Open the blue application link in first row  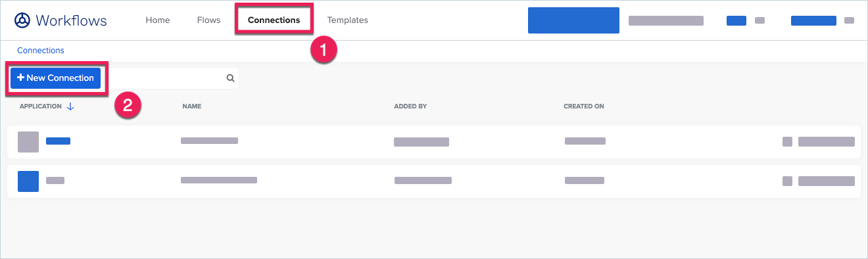point(58,141)
